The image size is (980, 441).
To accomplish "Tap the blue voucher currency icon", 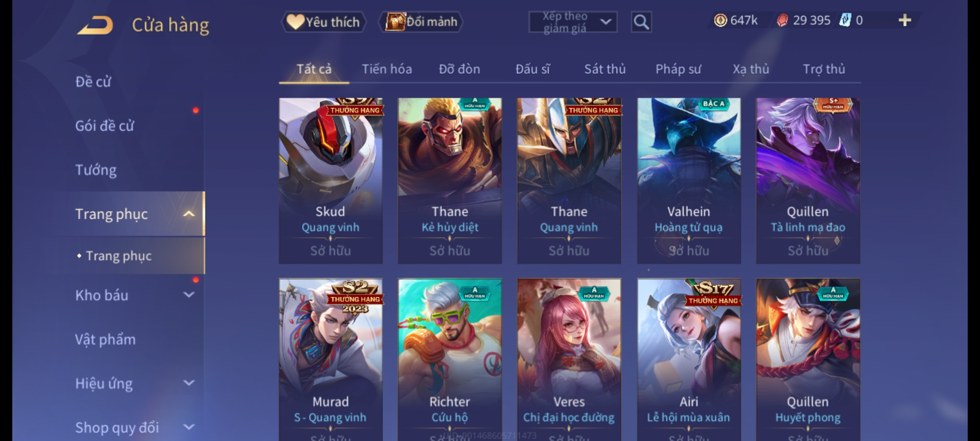I will click(844, 20).
